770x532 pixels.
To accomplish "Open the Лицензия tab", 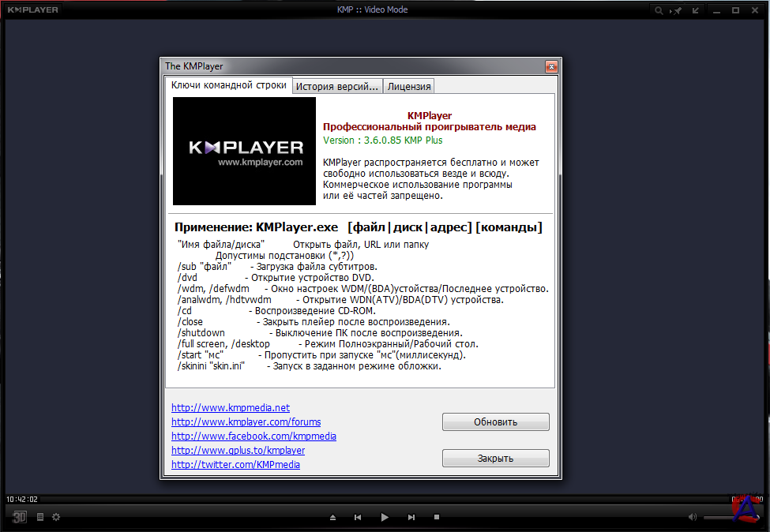I will (408, 86).
